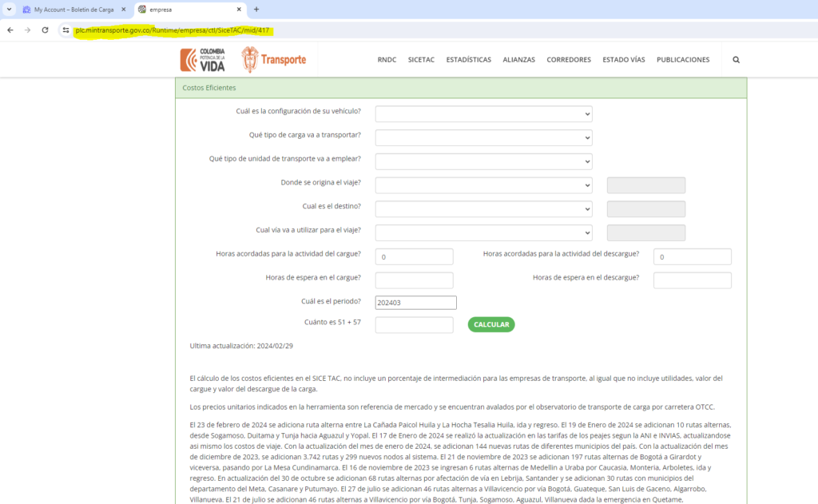Viewport: 818px width, 504px height.
Task: Click the search magnifier icon in navbar
Action: [x=736, y=60]
